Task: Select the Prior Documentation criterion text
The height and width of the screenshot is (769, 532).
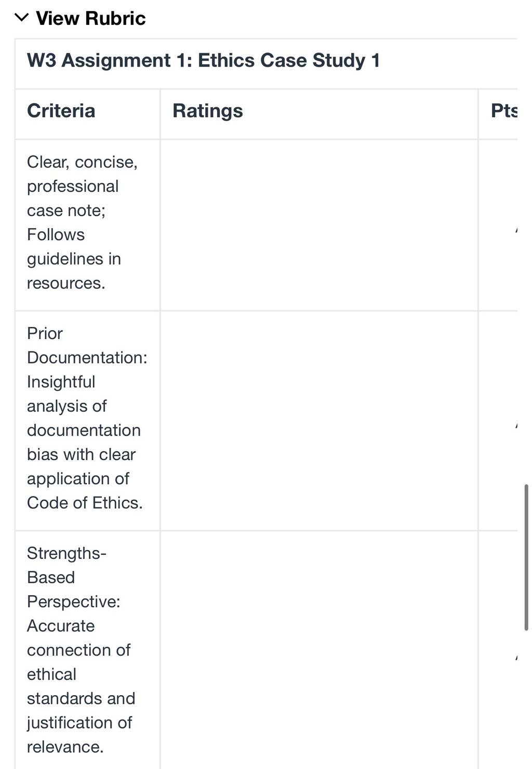Action: click(87, 418)
